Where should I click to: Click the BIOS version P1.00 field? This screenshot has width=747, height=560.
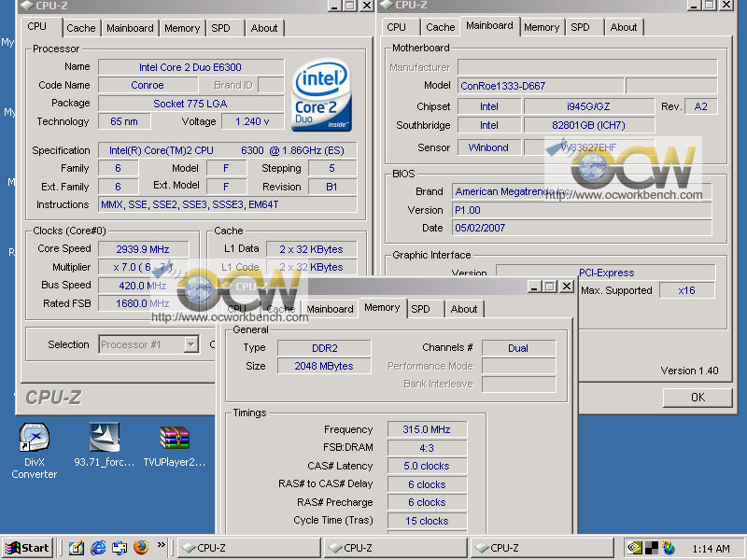[581, 210]
